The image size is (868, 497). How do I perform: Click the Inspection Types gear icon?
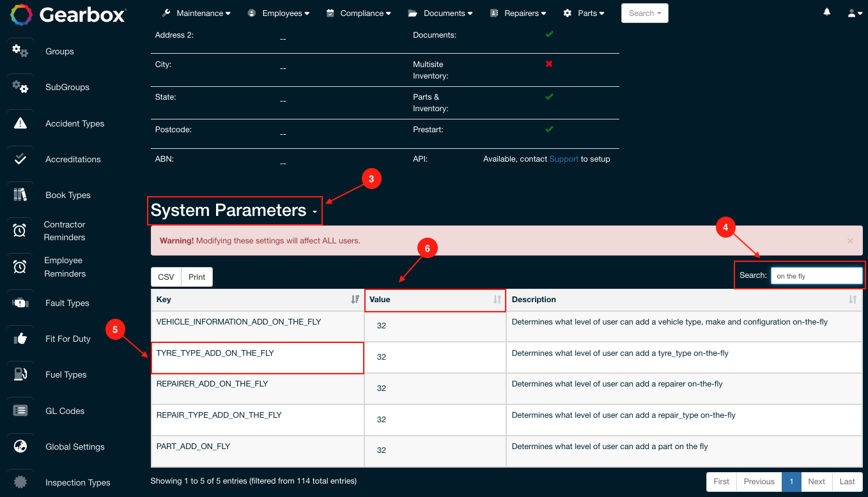20,482
